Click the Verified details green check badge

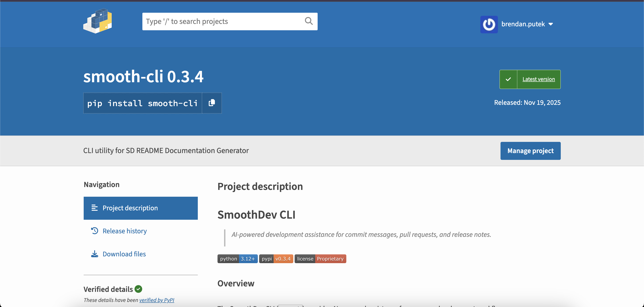click(138, 289)
